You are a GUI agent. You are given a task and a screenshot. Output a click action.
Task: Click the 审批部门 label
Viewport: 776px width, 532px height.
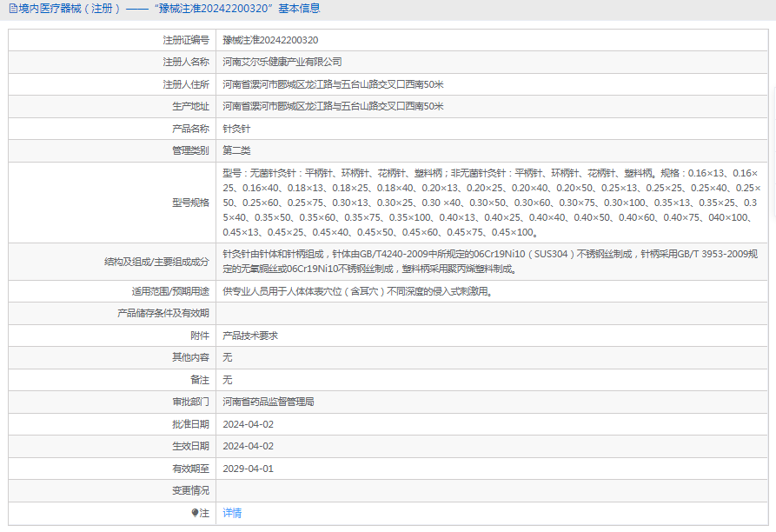[190, 402]
